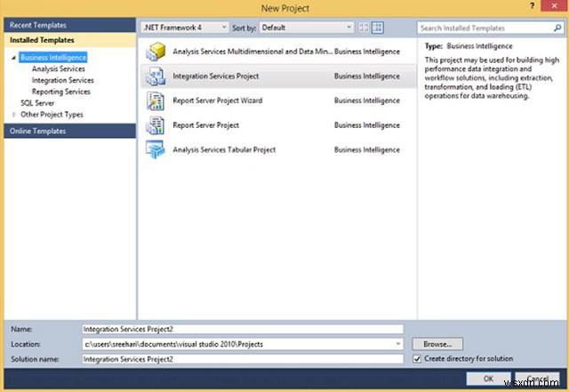
Task: Confirm with the OK button
Action: pyautogui.click(x=488, y=379)
